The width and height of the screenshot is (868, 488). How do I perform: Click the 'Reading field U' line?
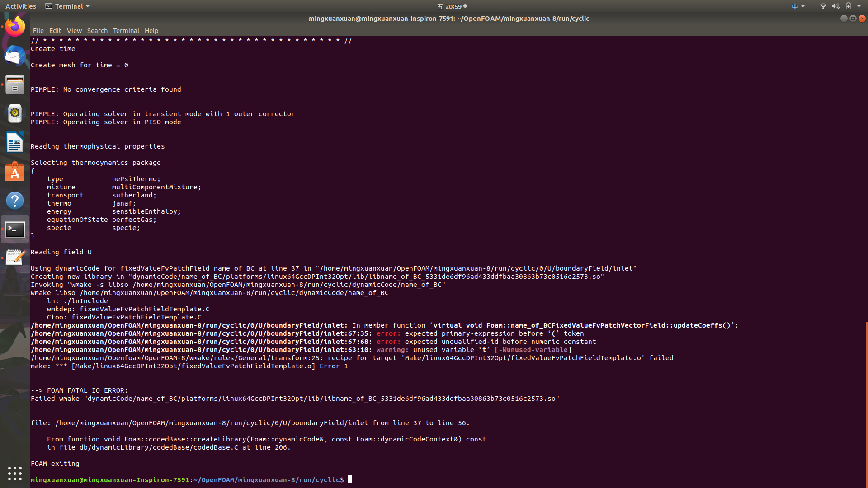click(61, 252)
